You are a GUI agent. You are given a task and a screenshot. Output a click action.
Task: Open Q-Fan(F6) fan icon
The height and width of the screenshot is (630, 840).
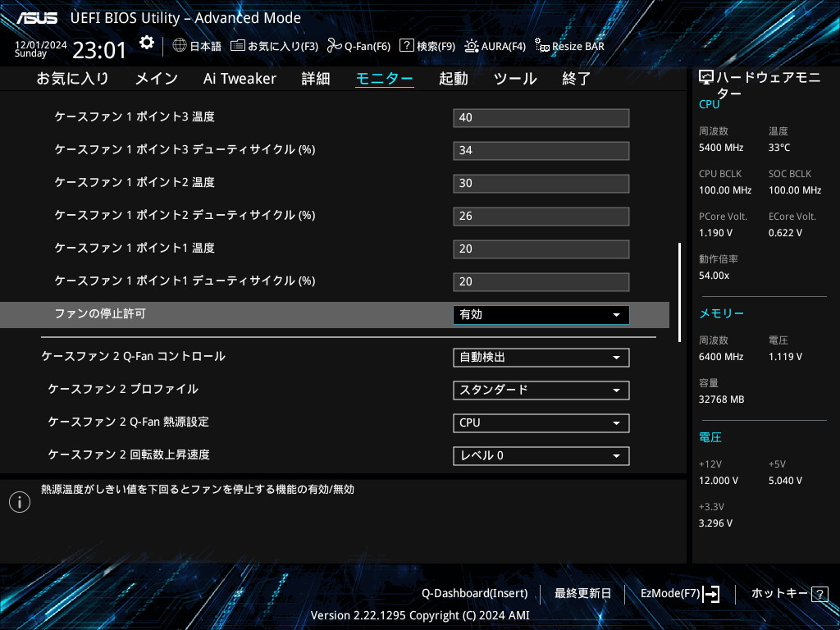[x=335, y=46]
